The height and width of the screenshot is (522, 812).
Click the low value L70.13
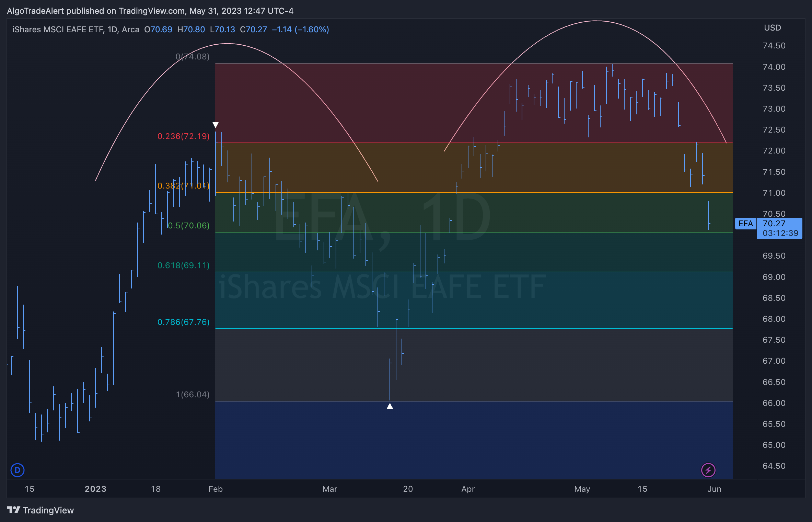[x=222, y=30]
